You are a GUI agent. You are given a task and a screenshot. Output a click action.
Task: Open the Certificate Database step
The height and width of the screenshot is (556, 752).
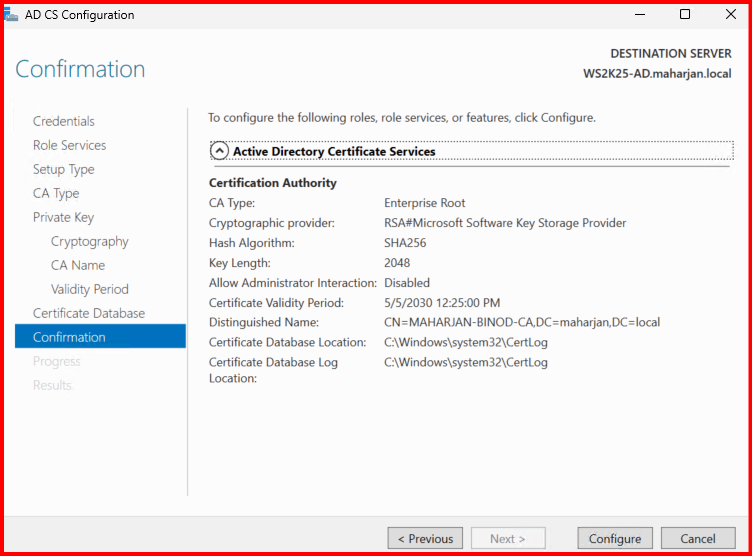(88, 313)
